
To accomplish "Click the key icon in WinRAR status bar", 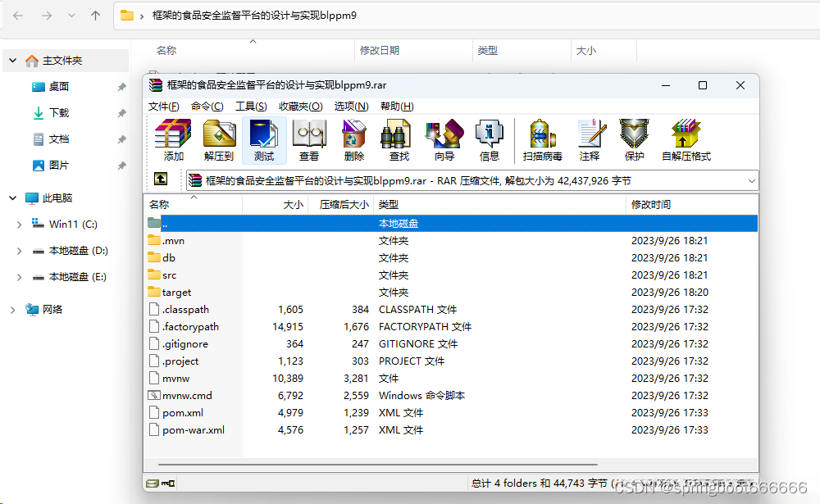I will tap(168, 483).
